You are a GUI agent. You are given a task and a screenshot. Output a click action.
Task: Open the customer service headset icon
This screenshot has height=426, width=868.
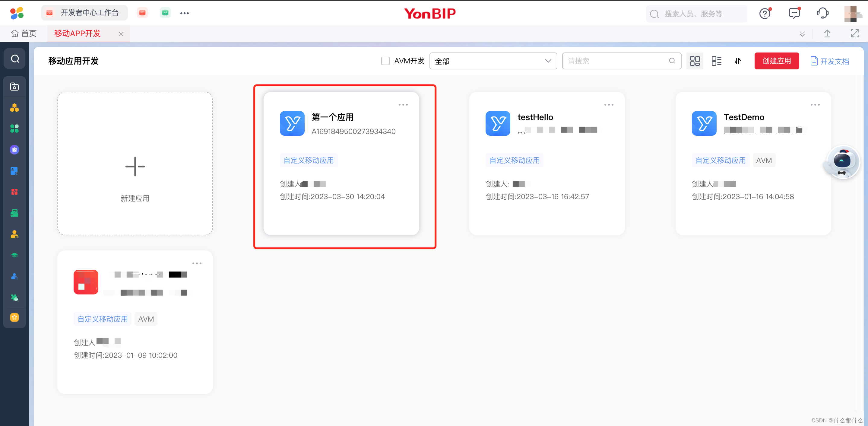click(822, 14)
